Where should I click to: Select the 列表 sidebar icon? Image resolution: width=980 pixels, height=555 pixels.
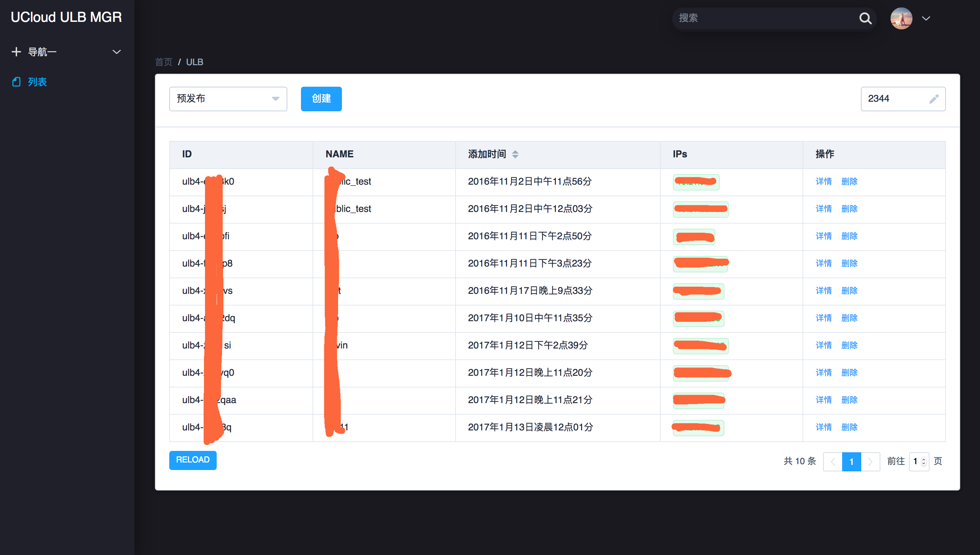[x=16, y=82]
